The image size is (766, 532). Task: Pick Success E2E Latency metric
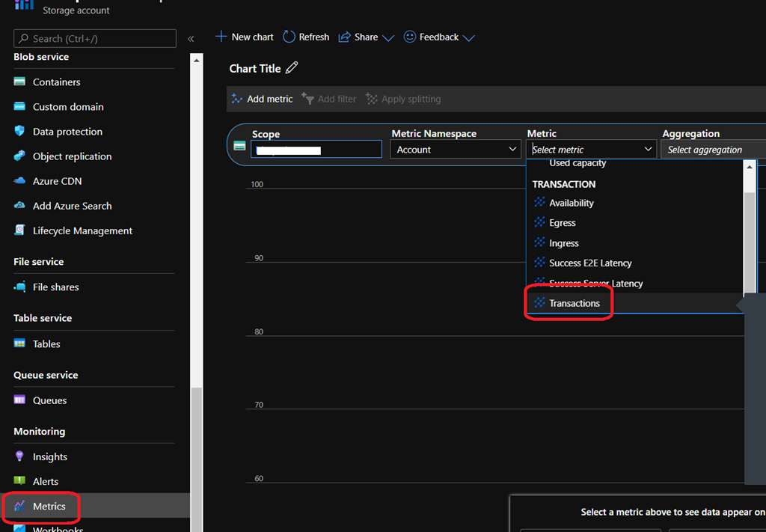click(589, 263)
